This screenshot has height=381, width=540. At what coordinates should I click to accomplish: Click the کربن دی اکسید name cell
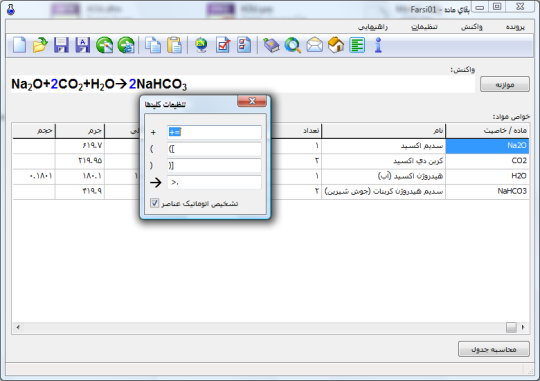pos(384,161)
